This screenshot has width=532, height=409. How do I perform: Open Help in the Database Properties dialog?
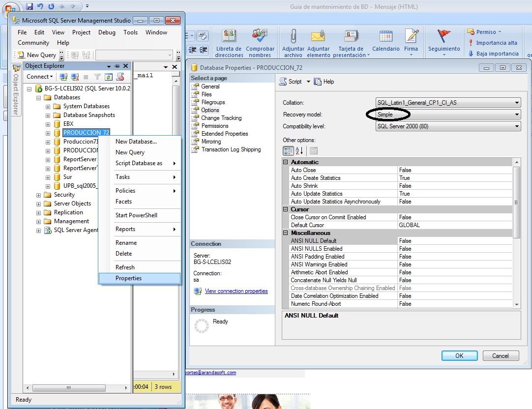click(324, 82)
